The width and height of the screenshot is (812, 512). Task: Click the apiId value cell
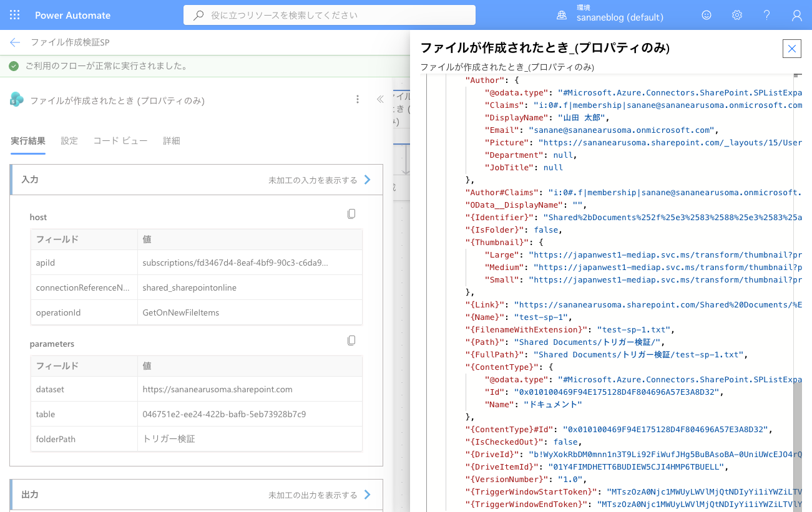[250, 263]
